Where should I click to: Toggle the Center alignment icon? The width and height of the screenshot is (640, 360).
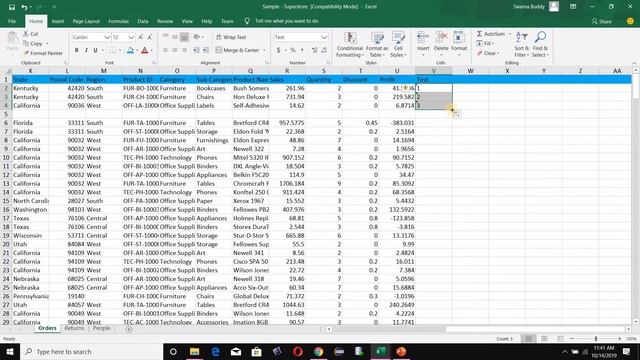(x=175, y=50)
